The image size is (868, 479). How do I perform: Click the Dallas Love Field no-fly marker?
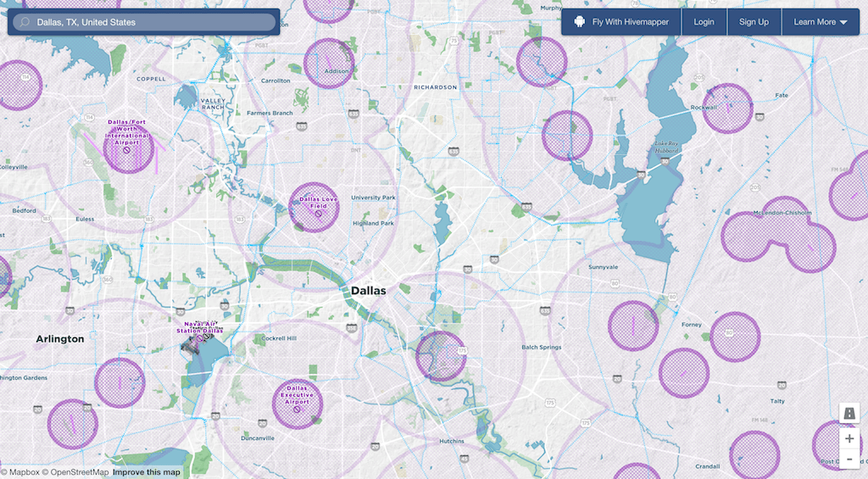319,214
